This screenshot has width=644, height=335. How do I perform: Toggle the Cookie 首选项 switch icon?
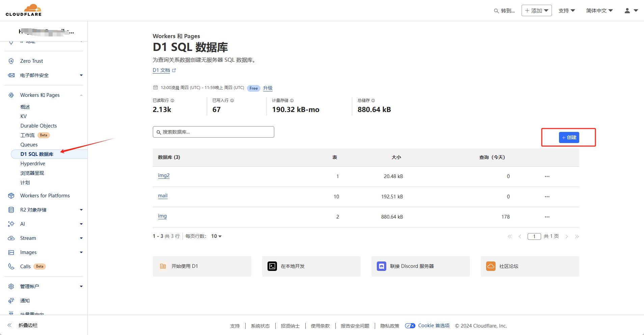coord(410,326)
